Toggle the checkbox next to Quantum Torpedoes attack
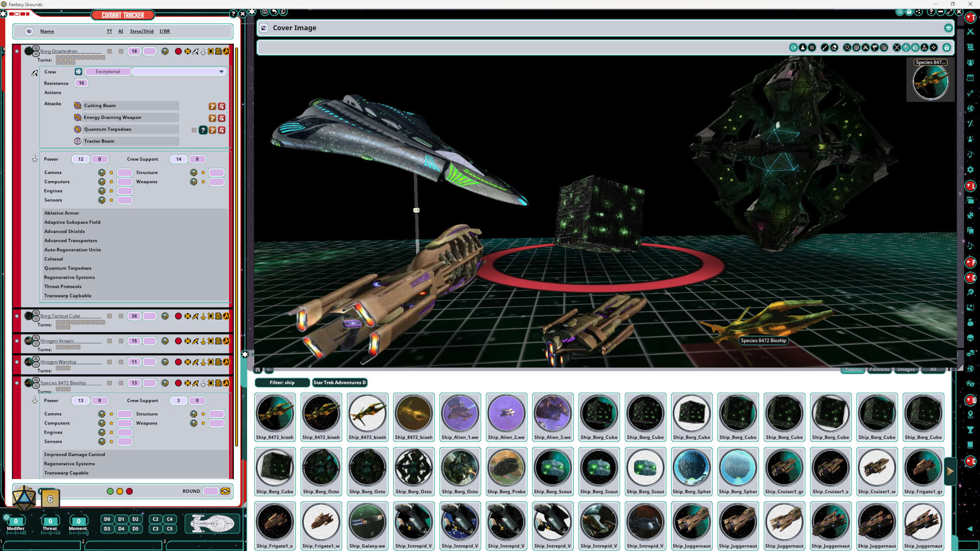Screen dimensions: 980x551 pyautogui.click(x=194, y=130)
